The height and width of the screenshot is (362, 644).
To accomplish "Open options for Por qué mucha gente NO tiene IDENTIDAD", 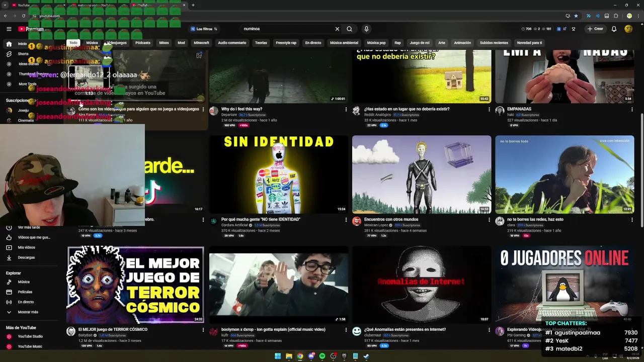I will [346, 220].
